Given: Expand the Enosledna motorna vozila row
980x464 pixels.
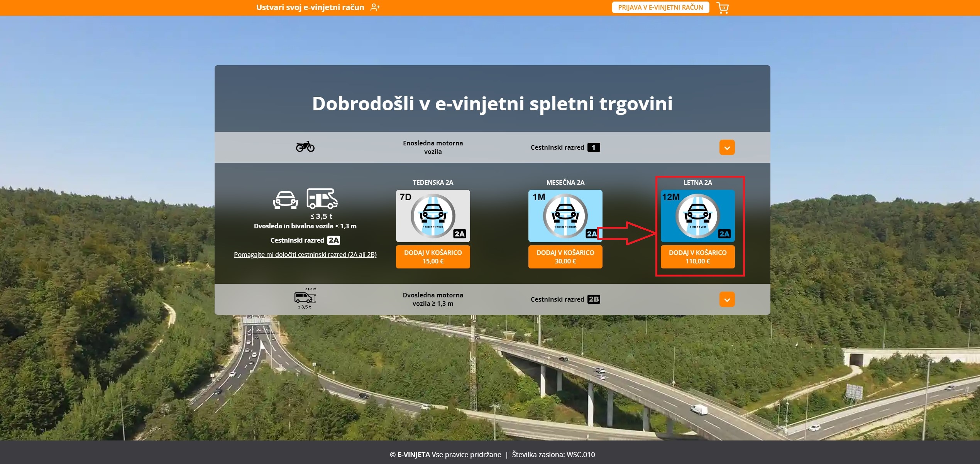Looking at the screenshot, I should pyautogui.click(x=726, y=147).
